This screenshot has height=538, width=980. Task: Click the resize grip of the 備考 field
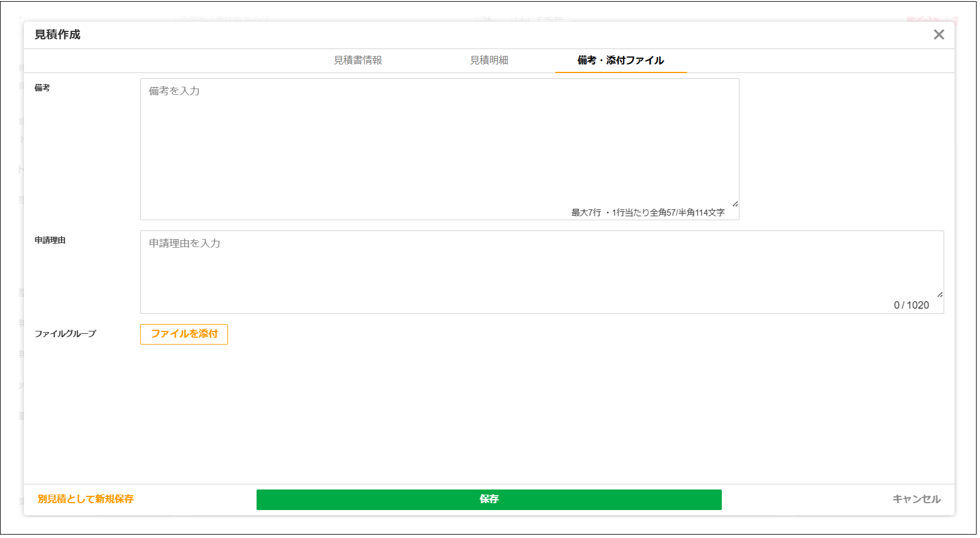(735, 203)
